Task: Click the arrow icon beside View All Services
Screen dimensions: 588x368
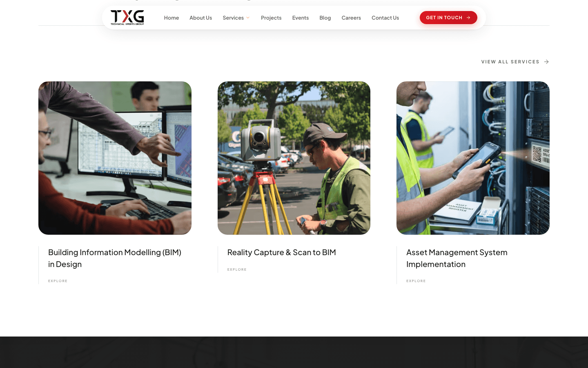Action: coord(546,62)
